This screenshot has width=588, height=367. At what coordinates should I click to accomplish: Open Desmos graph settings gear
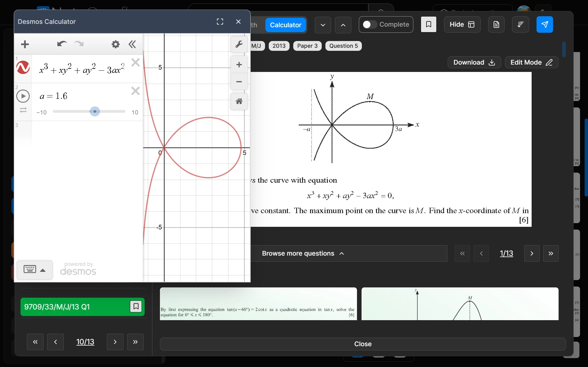tap(116, 44)
